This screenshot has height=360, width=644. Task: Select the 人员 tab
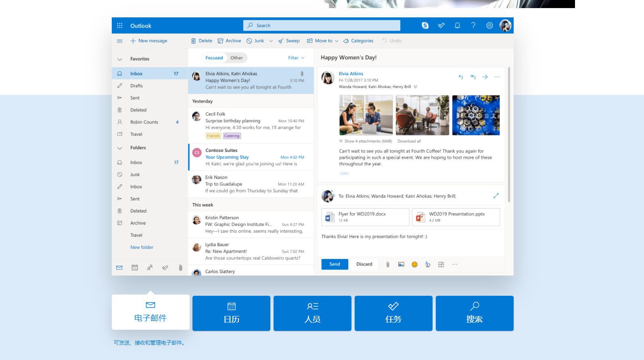click(x=312, y=313)
